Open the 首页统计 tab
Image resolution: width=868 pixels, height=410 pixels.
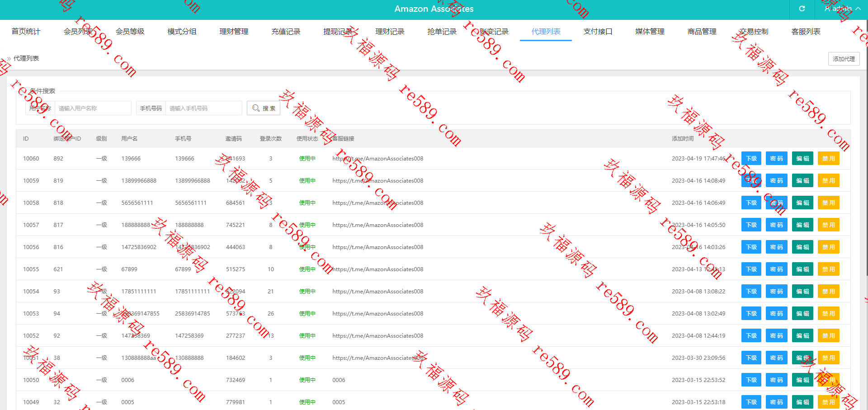click(26, 31)
